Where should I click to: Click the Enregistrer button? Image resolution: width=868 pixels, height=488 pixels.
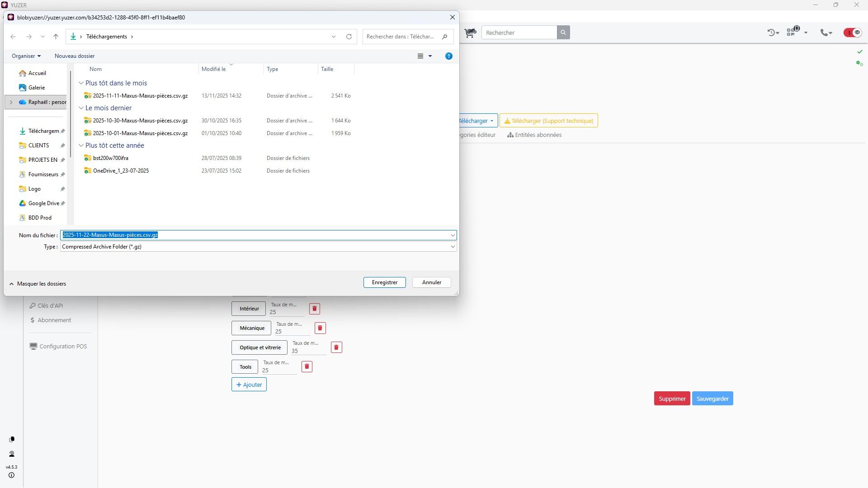[384, 282]
